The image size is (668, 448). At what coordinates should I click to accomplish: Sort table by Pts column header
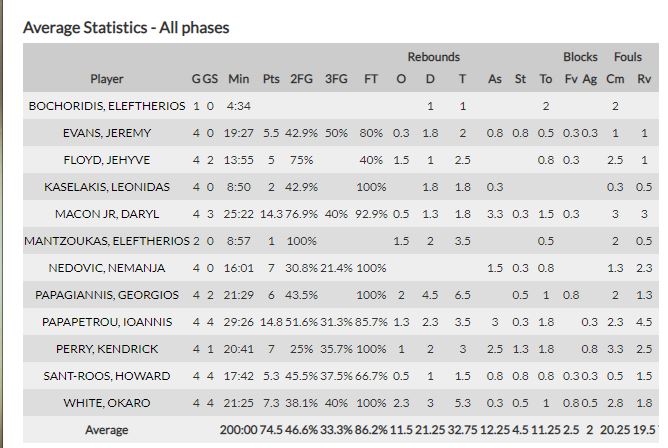[271, 79]
